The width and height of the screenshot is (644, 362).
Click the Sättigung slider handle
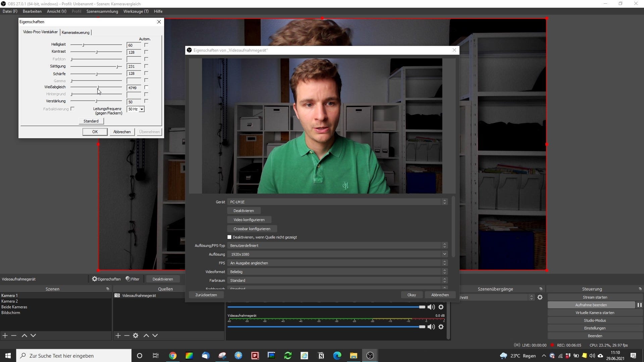[x=117, y=66]
